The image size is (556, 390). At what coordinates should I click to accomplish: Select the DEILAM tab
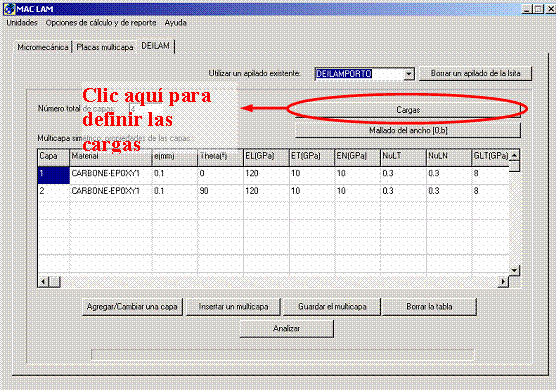point(155,46)
